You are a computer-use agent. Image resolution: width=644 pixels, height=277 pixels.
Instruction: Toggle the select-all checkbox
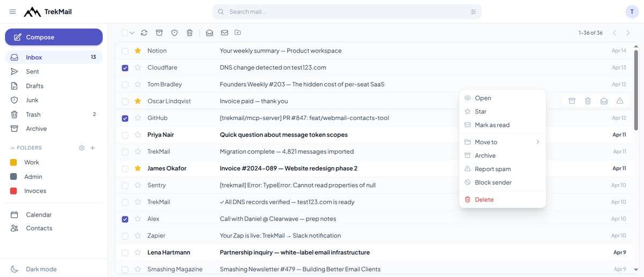125,33
